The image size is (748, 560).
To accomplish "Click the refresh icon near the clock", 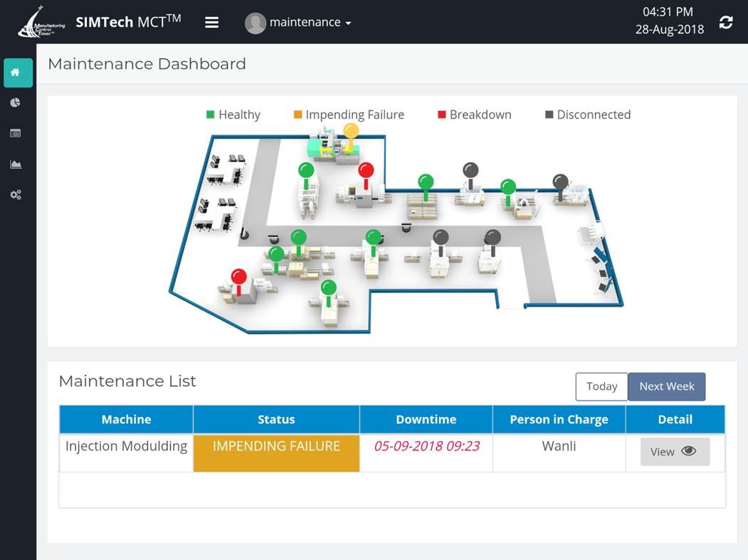I will [726, 22].
